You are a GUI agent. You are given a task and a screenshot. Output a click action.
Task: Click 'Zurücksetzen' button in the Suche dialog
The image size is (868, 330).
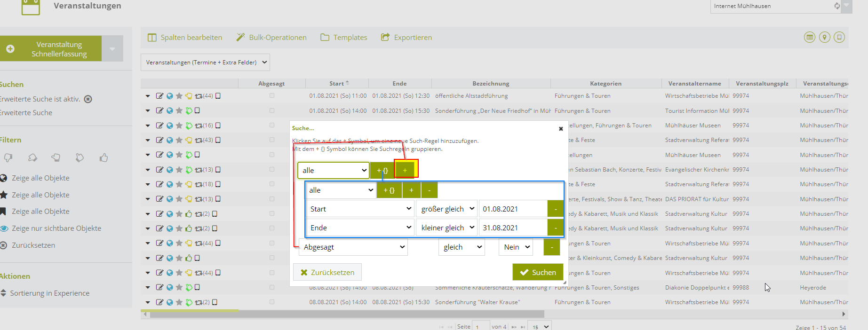coord(327,272)
